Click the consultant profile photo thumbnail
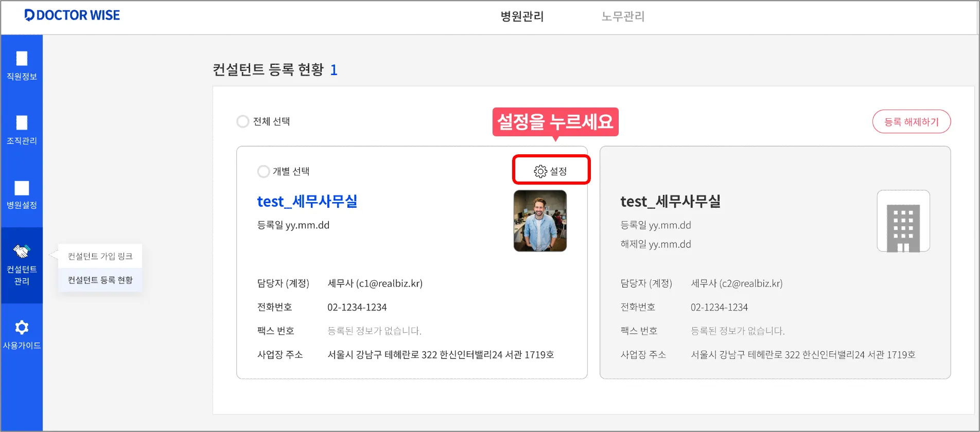 [540, 221]
